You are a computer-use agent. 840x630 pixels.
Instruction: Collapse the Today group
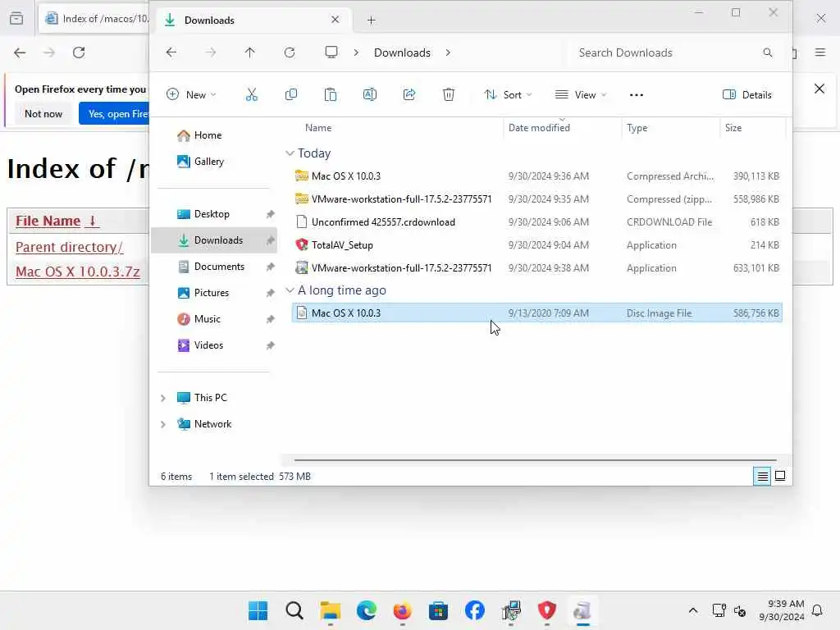tap(290, 153)
